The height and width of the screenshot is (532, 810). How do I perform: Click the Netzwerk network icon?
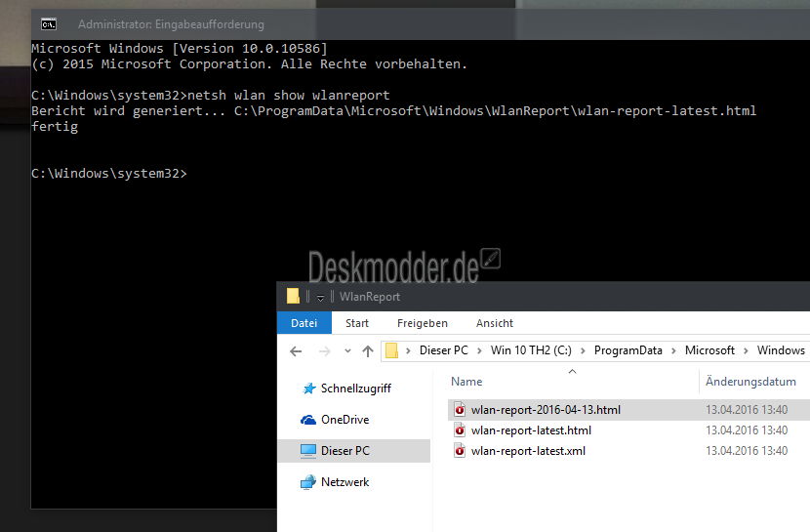tap(308, 482)
